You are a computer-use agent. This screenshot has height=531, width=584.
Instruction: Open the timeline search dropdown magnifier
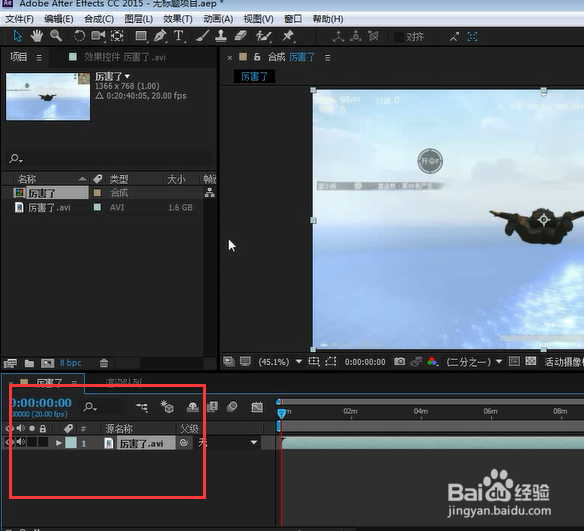[x=90, y=407]
